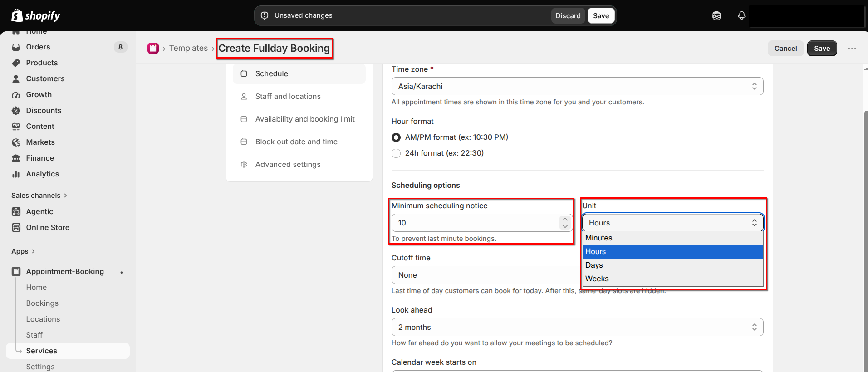Choose Weeks in the Unit list
868x372 pixels.
pos(673,279)
